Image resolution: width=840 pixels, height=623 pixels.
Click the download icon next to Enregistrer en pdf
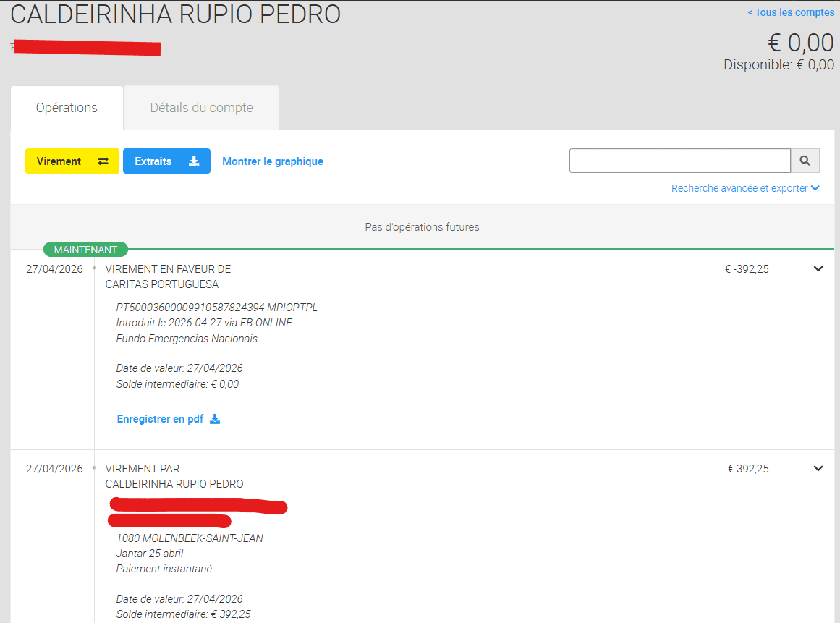tap(215, 419)
